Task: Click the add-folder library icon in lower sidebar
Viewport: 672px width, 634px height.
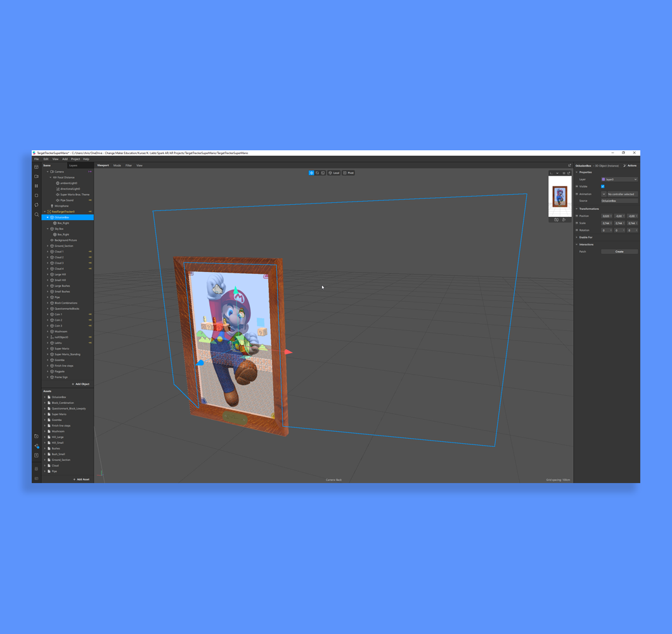Action: click(x=36, y=436)
